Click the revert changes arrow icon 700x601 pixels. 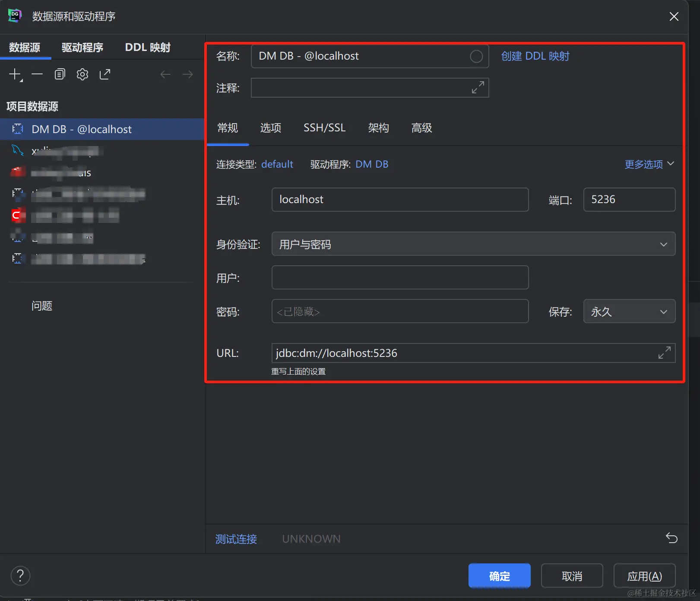(x=671, y=538)
